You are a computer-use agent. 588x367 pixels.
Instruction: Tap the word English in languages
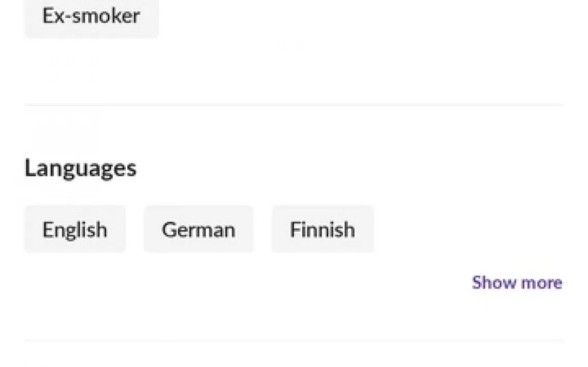(75, 229)
